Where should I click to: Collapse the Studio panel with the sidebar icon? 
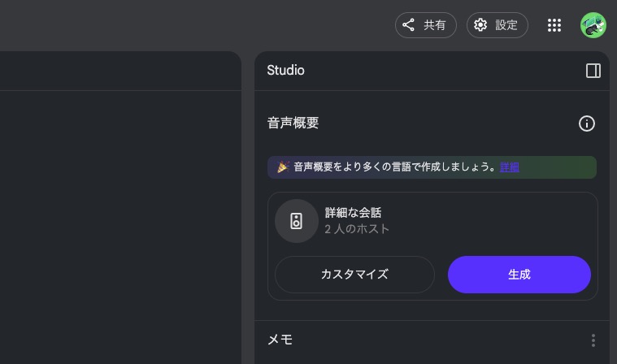[593, 71]
